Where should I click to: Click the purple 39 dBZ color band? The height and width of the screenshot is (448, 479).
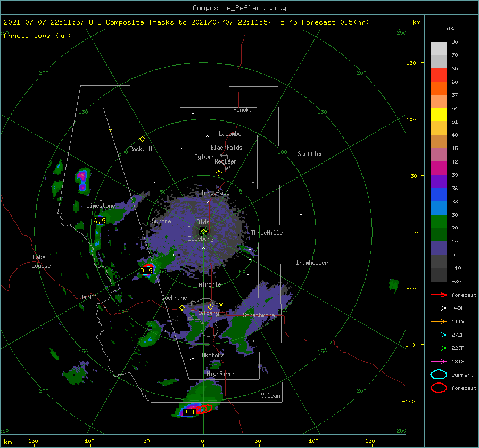(439, 181)
